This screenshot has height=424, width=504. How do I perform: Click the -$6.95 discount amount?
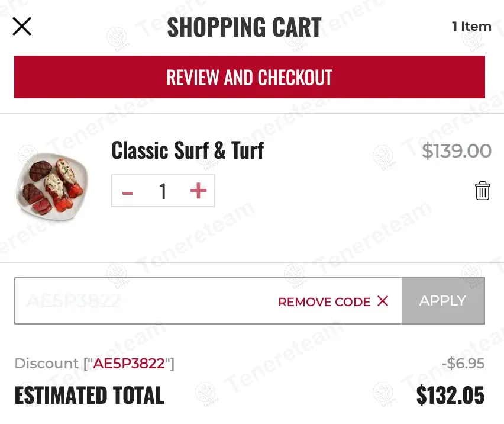[463, 363]
